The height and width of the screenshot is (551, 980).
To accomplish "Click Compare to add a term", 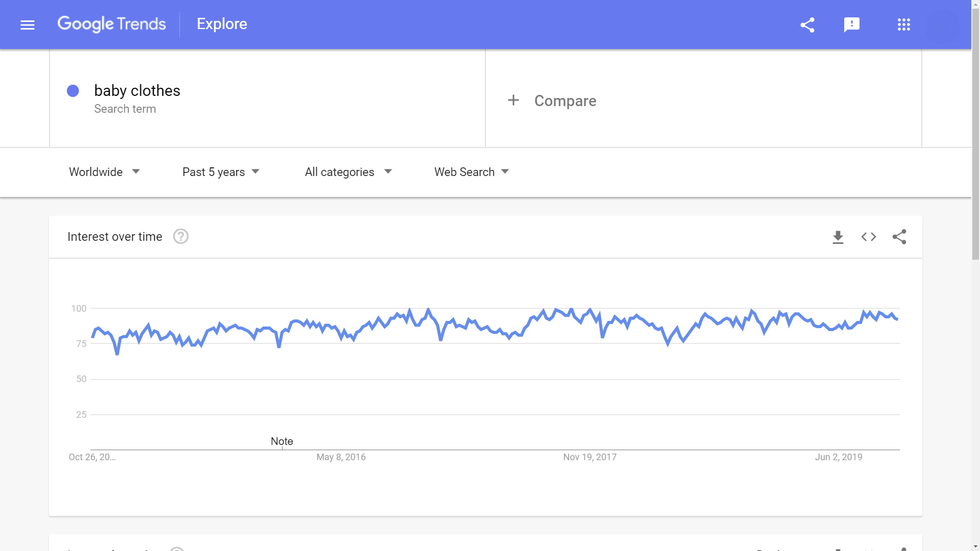I will (565, 101).
